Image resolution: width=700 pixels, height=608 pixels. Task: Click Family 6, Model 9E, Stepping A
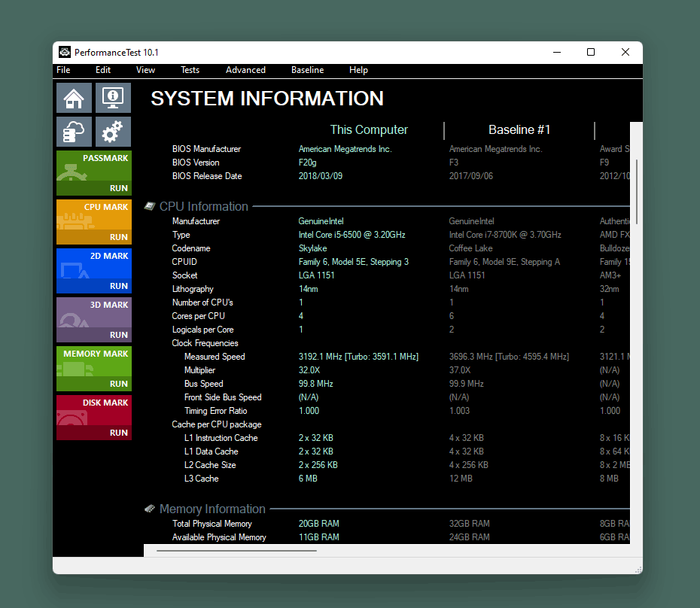pos(504,262)
